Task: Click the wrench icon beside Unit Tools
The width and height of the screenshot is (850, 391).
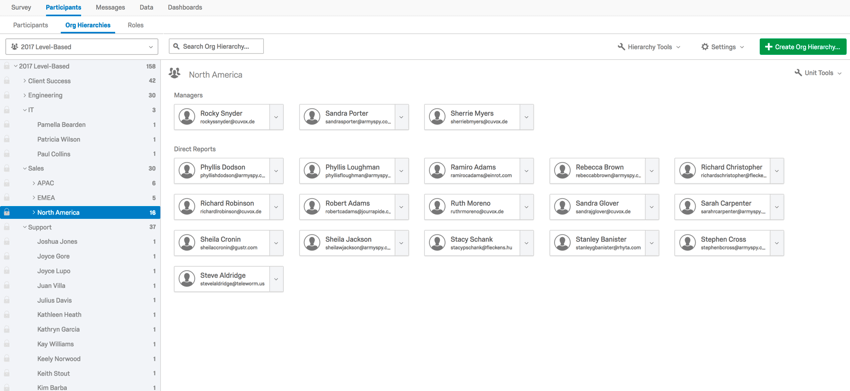Action: (798, 73)
